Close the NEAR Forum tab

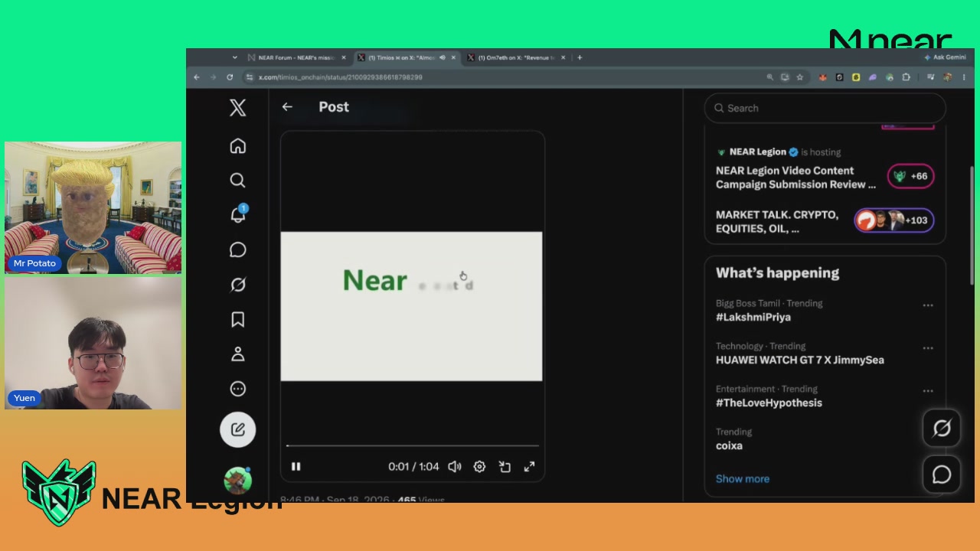tap(343, 57)
